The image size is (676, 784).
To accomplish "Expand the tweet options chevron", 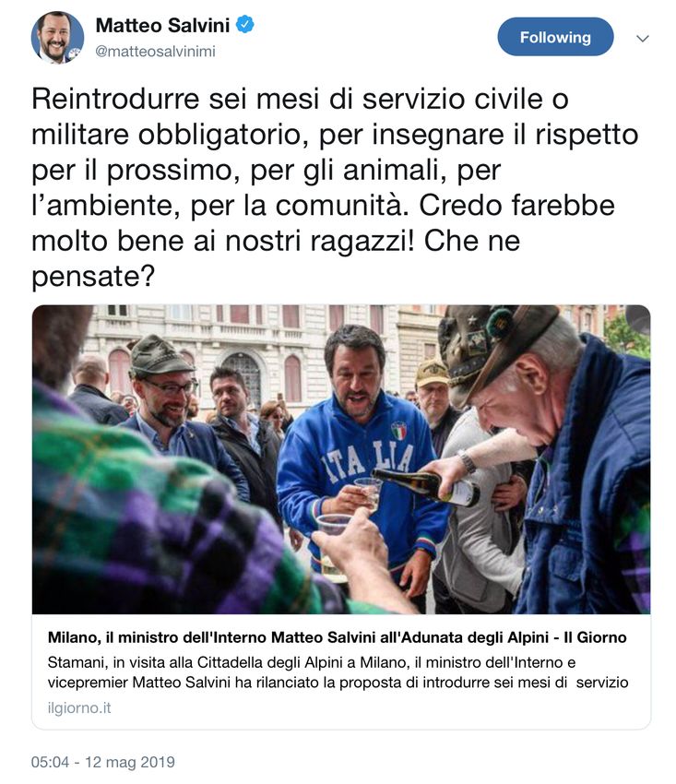I will pos(643,38).
